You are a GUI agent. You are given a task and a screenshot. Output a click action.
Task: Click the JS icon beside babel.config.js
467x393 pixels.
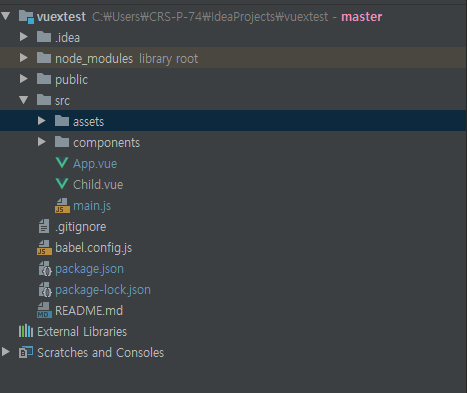[x=44, y=247]
